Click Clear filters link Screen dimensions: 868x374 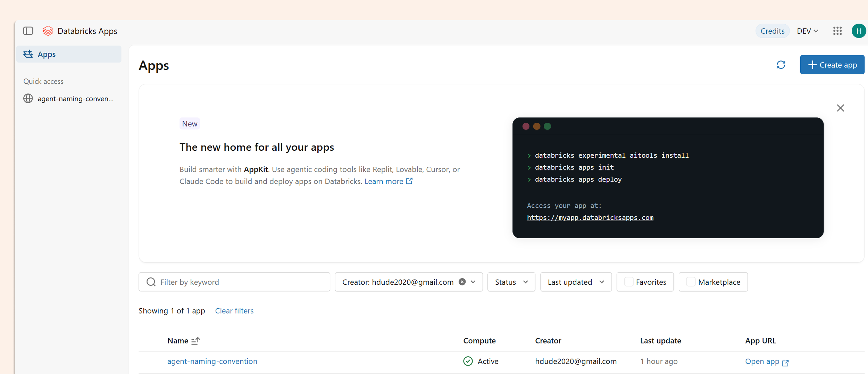234,311
